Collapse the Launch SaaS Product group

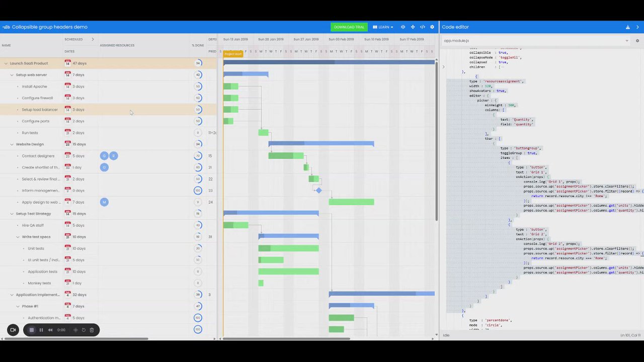[6, 63]
